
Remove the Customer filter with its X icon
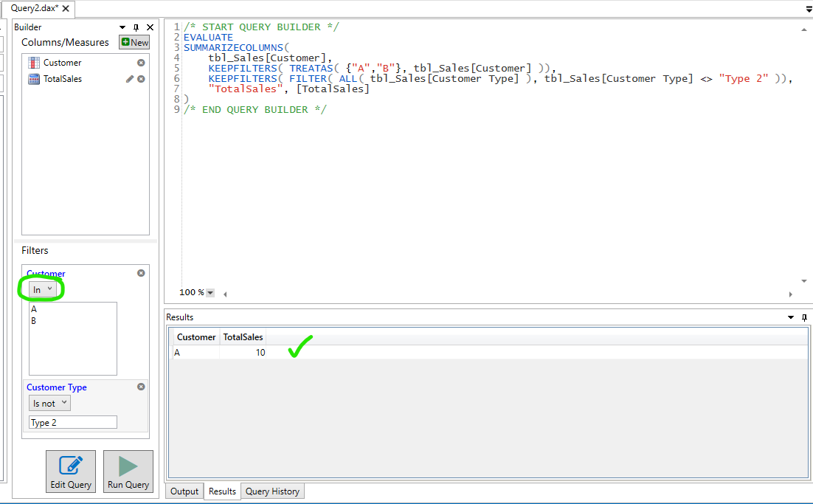(140, 272)
